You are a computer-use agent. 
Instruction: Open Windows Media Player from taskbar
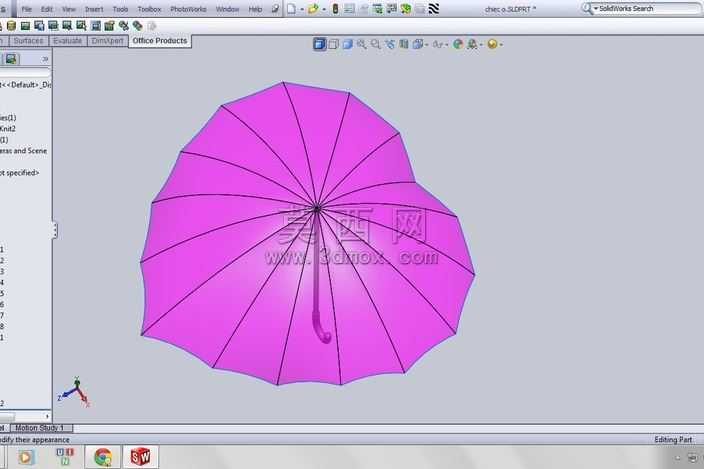(26, 457)
